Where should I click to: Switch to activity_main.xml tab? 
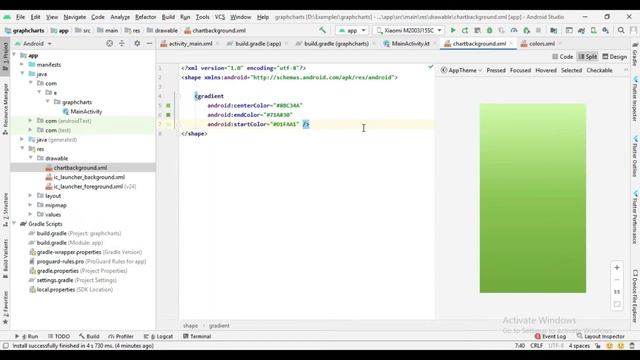tap(190, 44)
